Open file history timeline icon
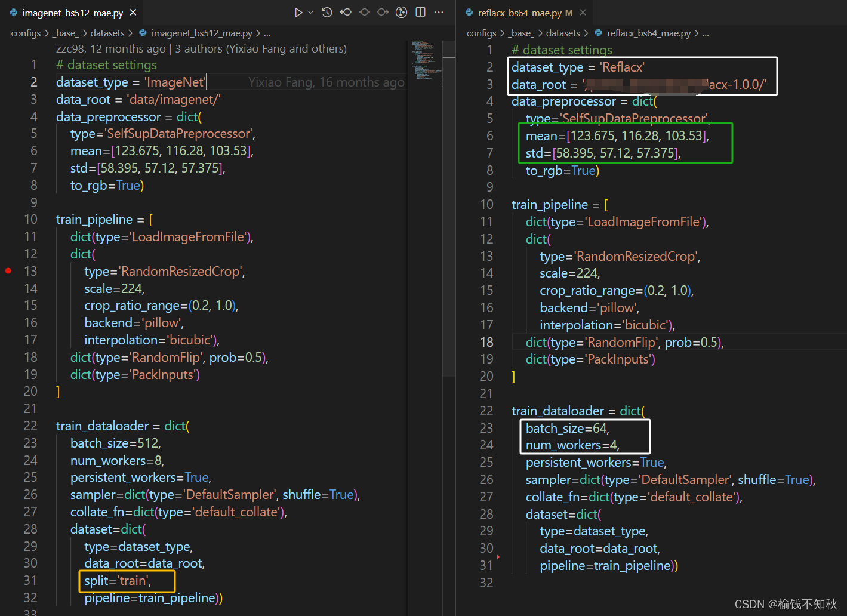The width and height of the screenshot is (847, 616). coord(327,13)
